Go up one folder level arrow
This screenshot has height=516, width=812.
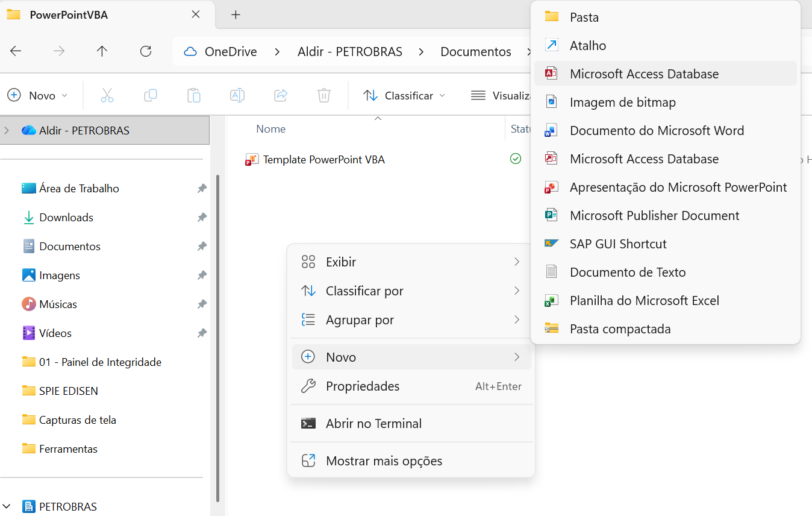click(102, 51)
